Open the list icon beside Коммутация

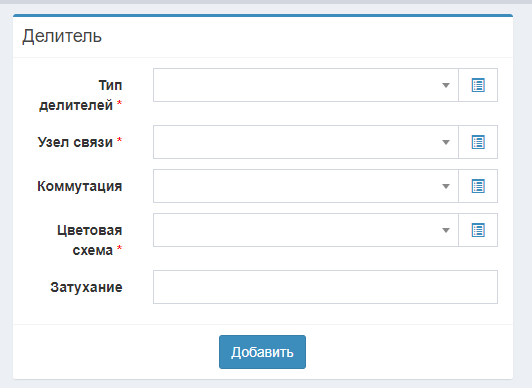[x=478, y=186]
